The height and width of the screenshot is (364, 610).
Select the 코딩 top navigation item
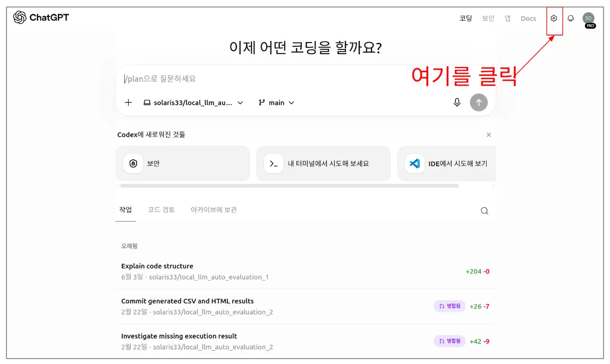point(465,18)
